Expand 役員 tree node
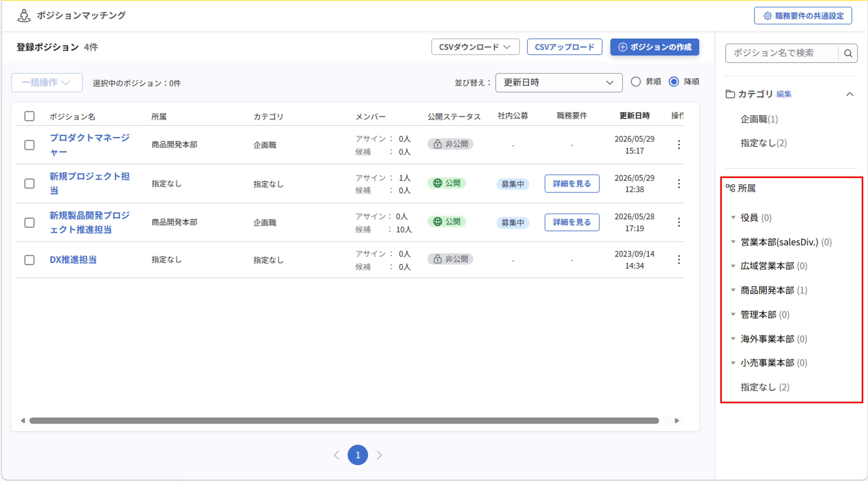The height and width of the screenshot is (481, 868). (x=733, y=218)
